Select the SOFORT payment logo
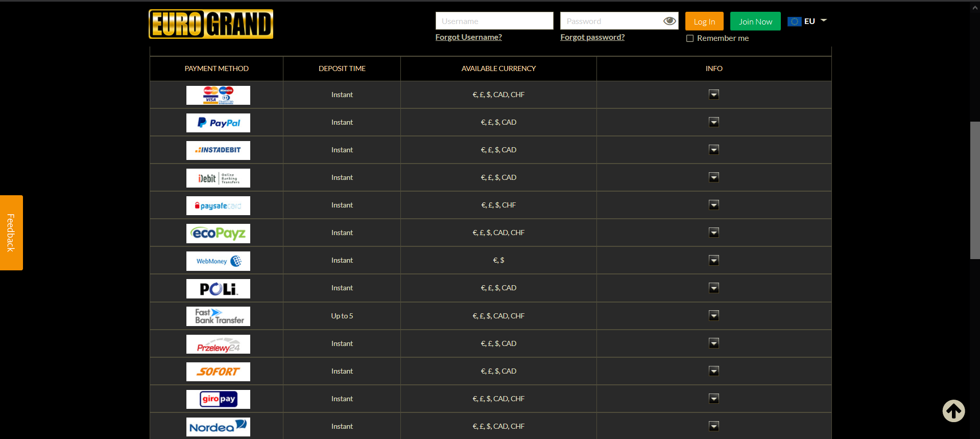980x439 pixels. (x=218, y=372)
